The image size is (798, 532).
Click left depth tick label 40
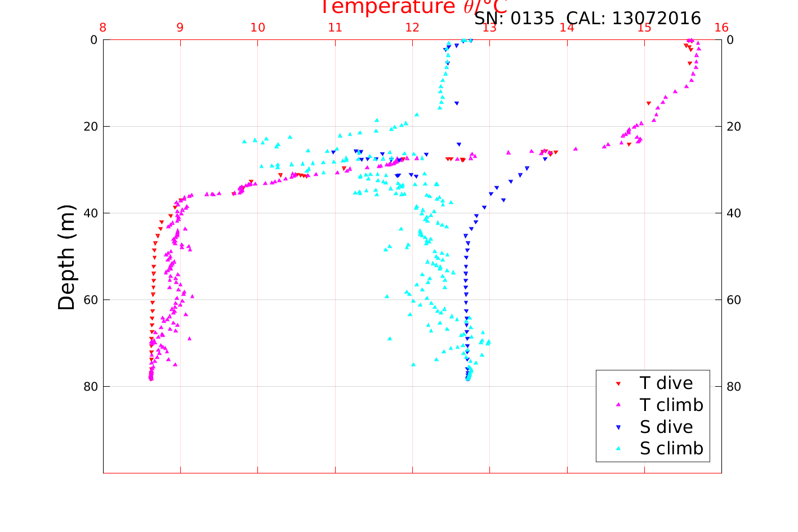(90, 213)
